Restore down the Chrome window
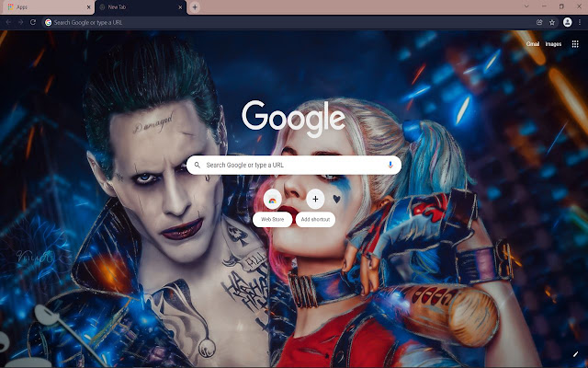588x368 pixels. (561, 6)
